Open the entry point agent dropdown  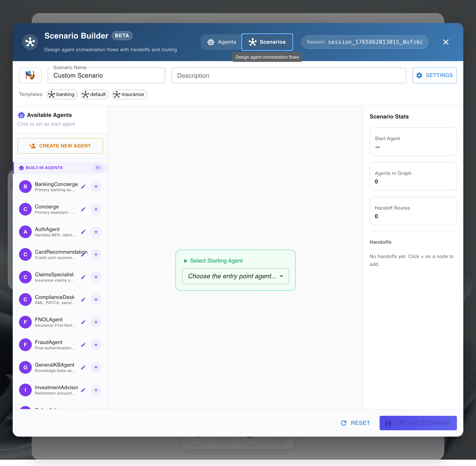[235, 276]
